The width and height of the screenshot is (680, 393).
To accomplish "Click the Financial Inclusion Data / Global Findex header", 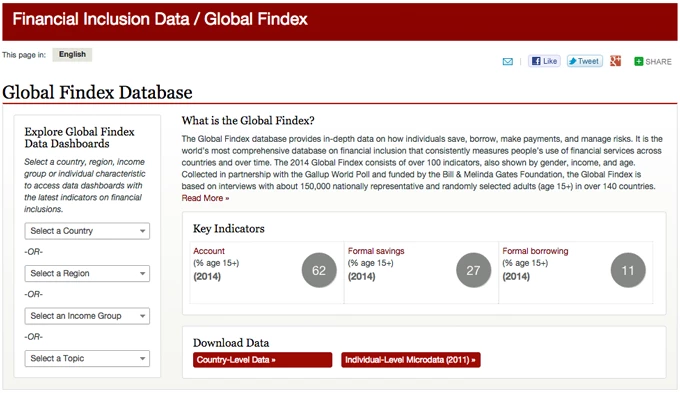I will pos(160,19).
